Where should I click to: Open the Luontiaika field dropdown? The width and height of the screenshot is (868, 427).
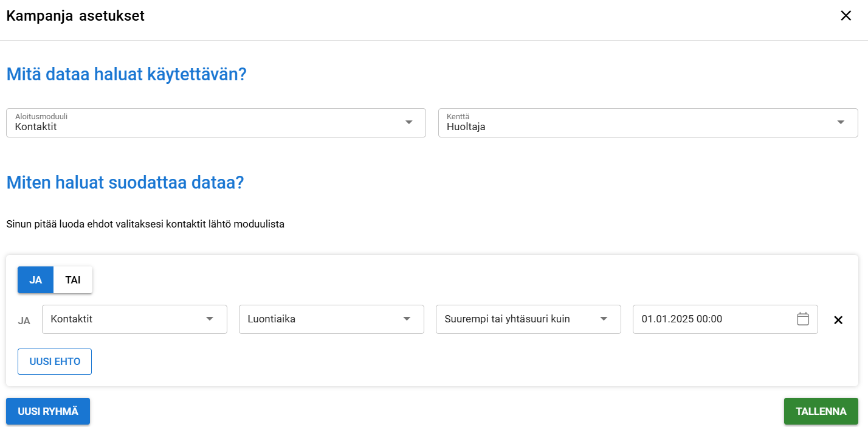322,319
